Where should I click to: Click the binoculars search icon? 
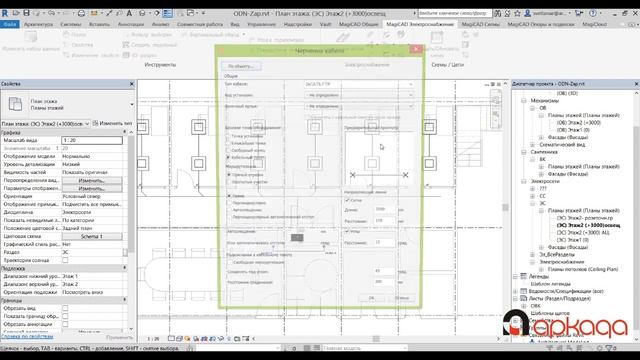(x=498, y=13)
